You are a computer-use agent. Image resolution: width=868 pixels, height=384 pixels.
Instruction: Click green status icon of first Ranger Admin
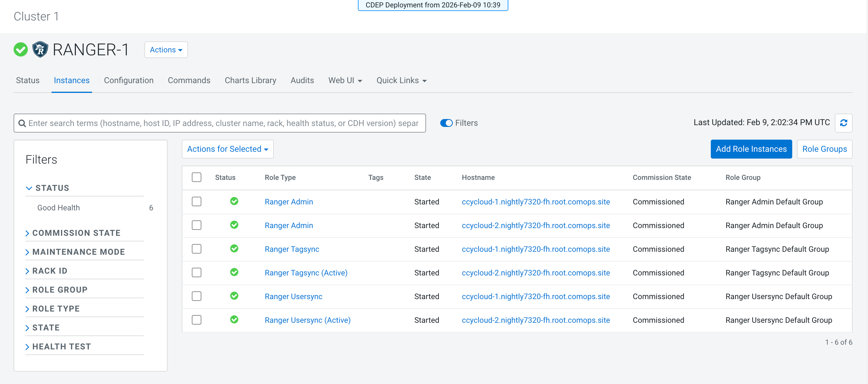234,201
